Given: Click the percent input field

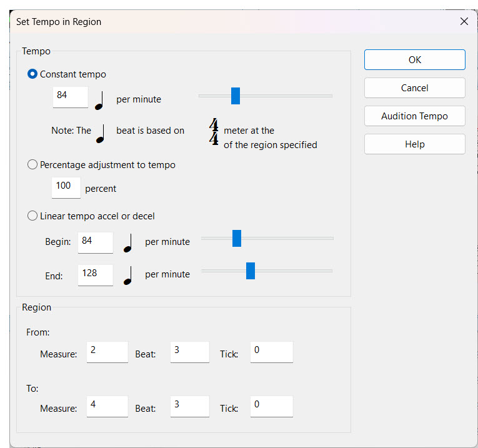Looking at the screenshot, I should tap(66, 187).
